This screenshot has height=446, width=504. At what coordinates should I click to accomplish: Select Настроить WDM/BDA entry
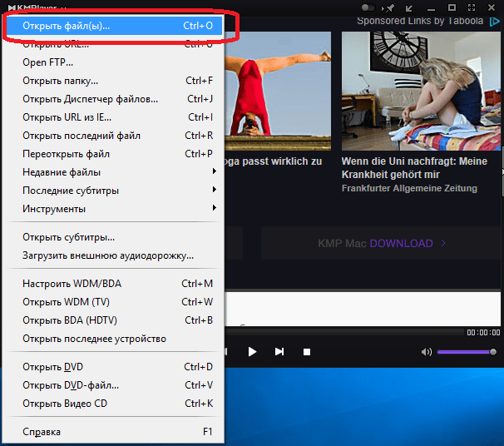115,284
